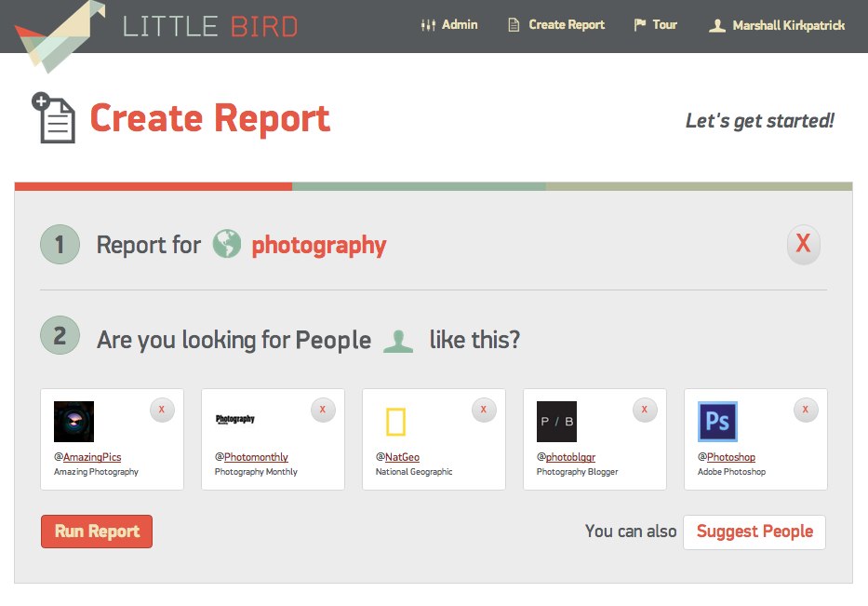Click the Suggest People button

tap(754, 532)
